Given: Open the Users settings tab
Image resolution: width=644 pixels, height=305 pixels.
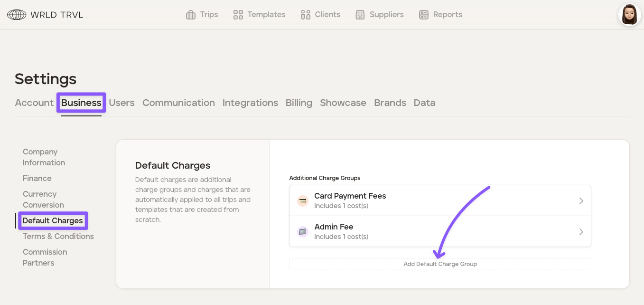Looking at the screenshot, I should (121, 103).
